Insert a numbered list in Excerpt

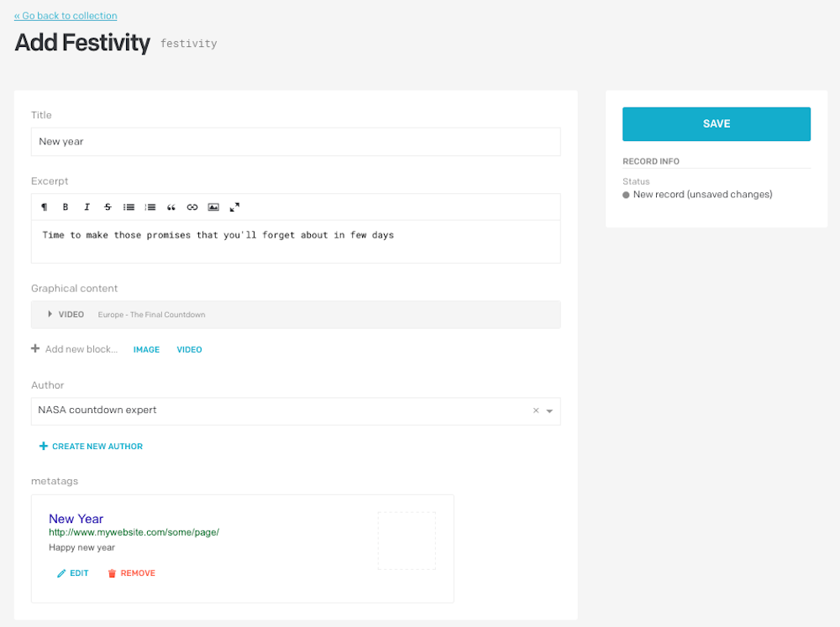pos(150,207)
